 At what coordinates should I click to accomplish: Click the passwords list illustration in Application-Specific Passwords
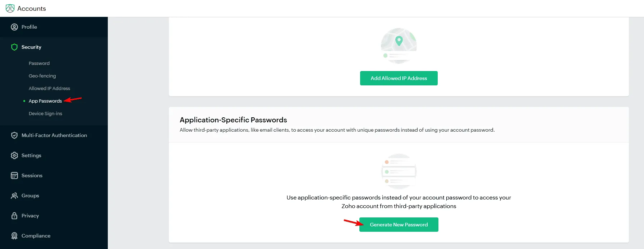coord(399,171)
